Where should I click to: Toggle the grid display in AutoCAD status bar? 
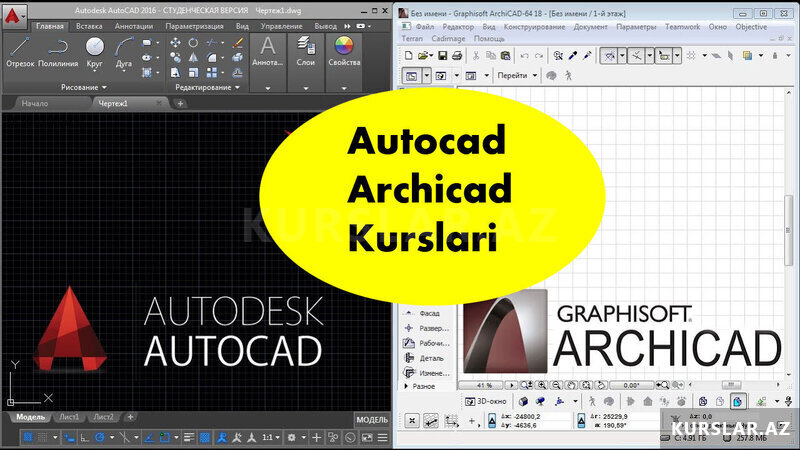click(x=29, y=438)
